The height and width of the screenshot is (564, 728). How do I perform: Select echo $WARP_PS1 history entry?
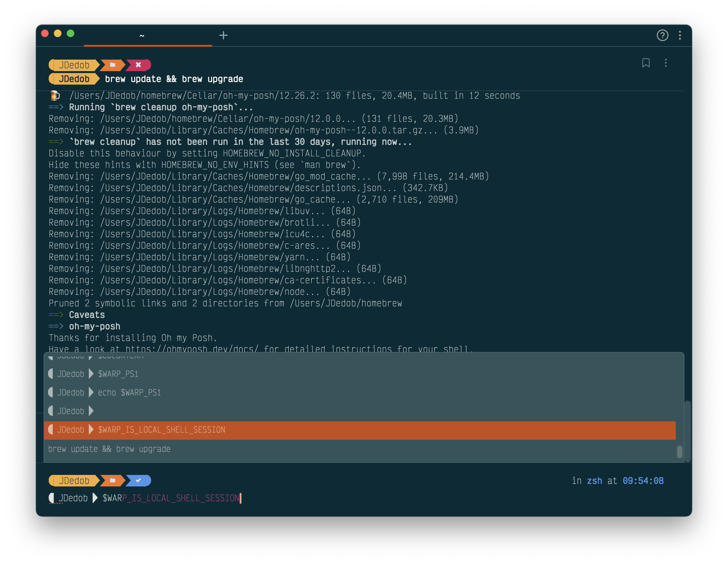tap(129, 393)
